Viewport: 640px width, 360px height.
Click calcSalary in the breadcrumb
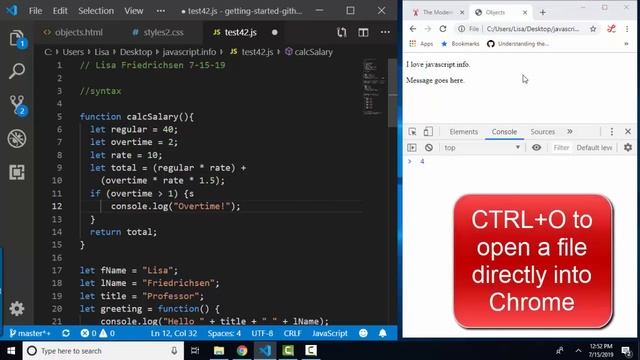click(x=309, y=52)
